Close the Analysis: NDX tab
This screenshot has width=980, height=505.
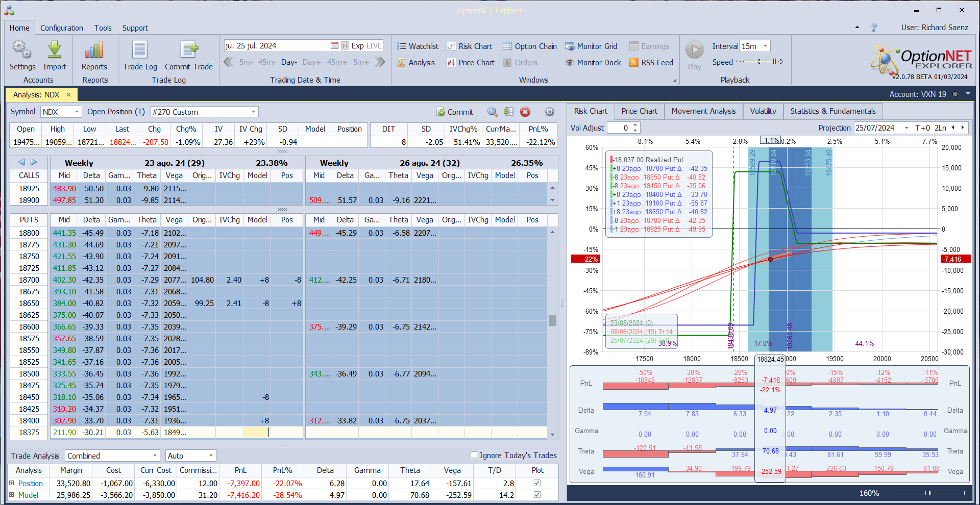tap(68, 94)
